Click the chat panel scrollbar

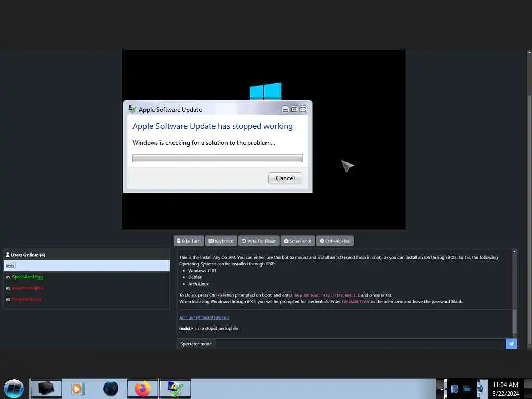514,294
